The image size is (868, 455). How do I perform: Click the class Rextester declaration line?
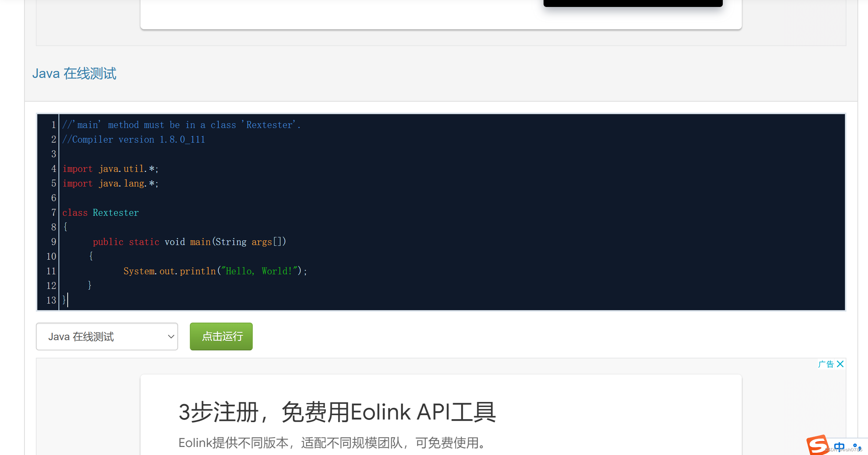point(101,213)
